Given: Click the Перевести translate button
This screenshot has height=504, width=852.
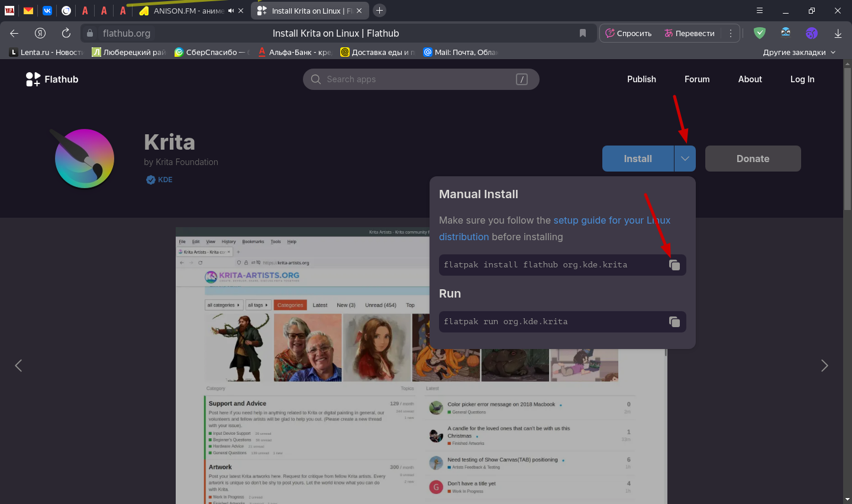Looking at the screenshot, I should pos(689,33).
